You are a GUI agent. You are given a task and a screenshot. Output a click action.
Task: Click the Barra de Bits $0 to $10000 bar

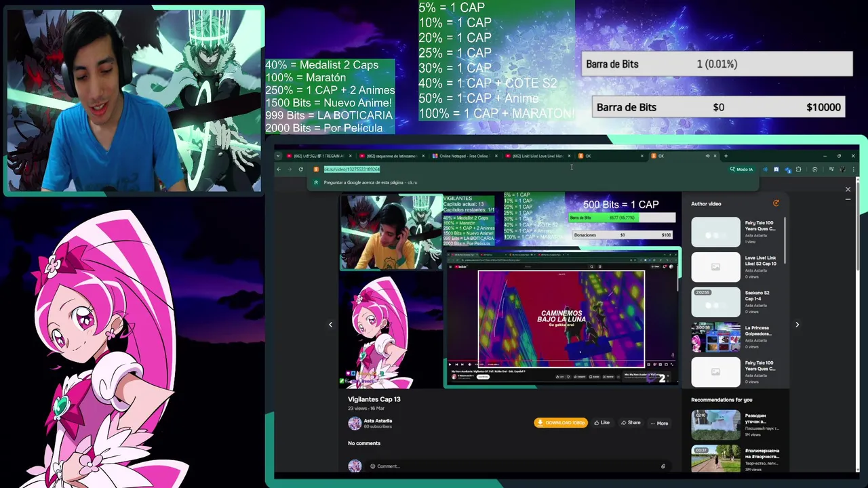click(718, 107)
